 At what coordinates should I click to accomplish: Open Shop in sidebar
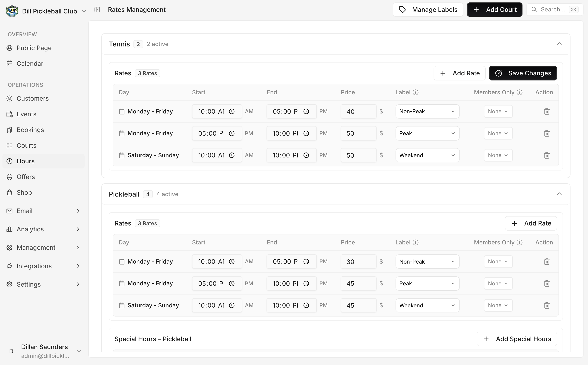(x=43, y=193)
